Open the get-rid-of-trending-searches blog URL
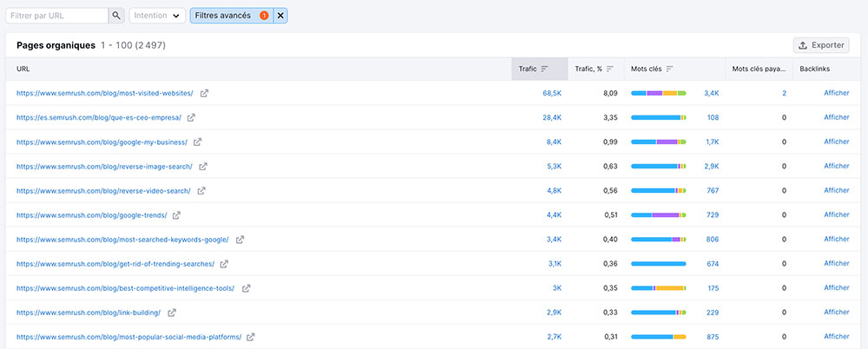868x349 pixels. (x=115, y=264)
